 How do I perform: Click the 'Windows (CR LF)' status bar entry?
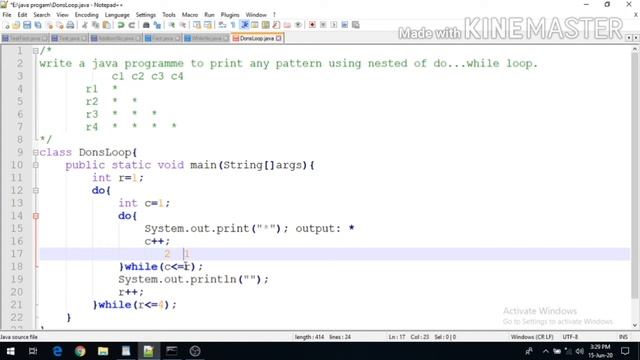(x=532, y=337)
